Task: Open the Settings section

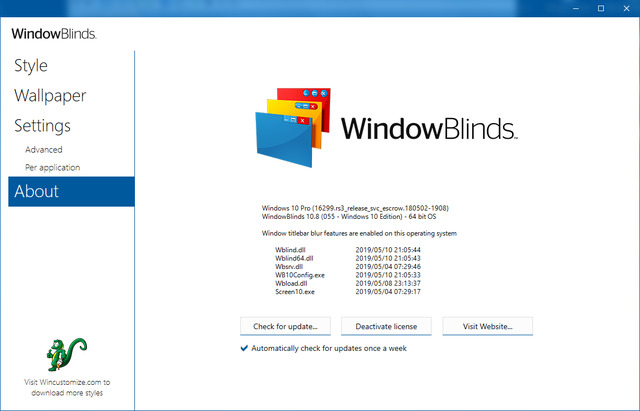Action: [42, 126]
